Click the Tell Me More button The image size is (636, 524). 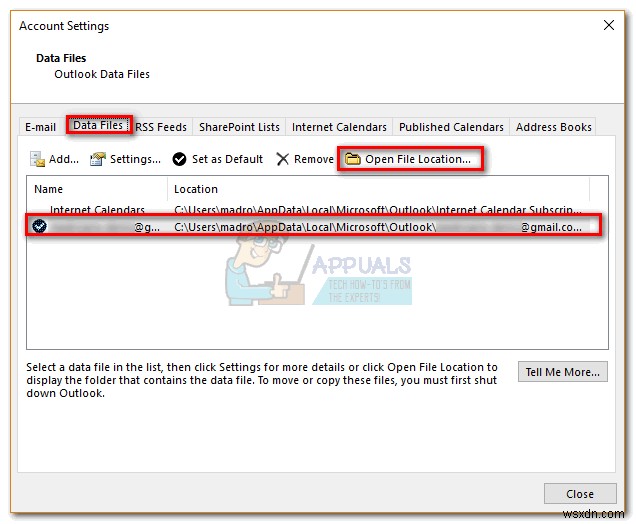click(x=563, y=372)
